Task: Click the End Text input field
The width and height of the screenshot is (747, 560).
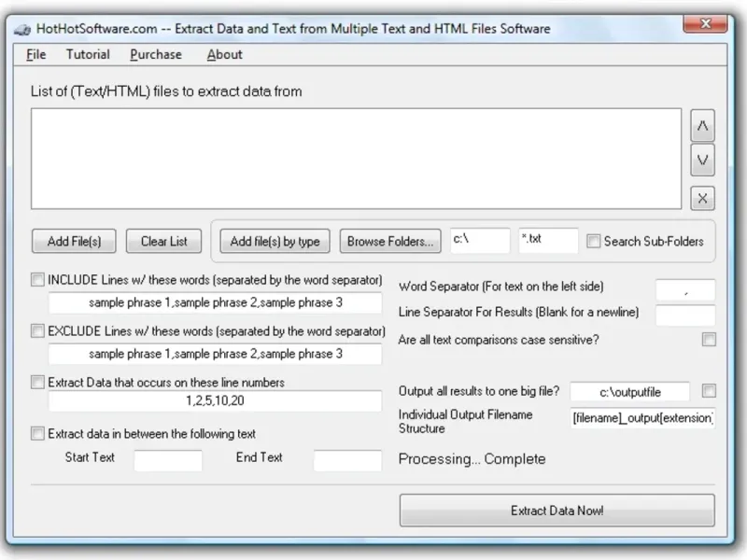Action: coord(347,460)
